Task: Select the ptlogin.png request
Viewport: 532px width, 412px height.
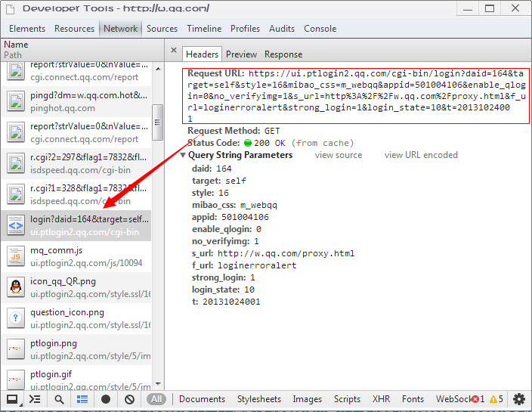Action: pyautogui.click(x=76, y=349)
